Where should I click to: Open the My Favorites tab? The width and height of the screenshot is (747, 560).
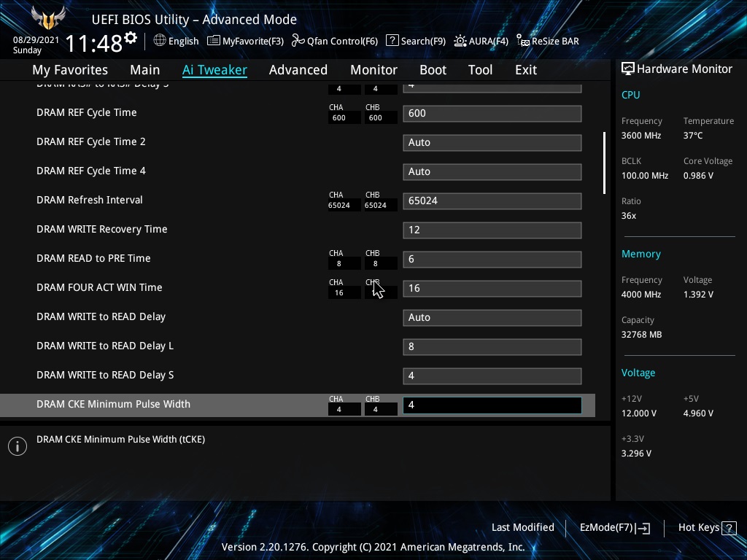(70, 70)
